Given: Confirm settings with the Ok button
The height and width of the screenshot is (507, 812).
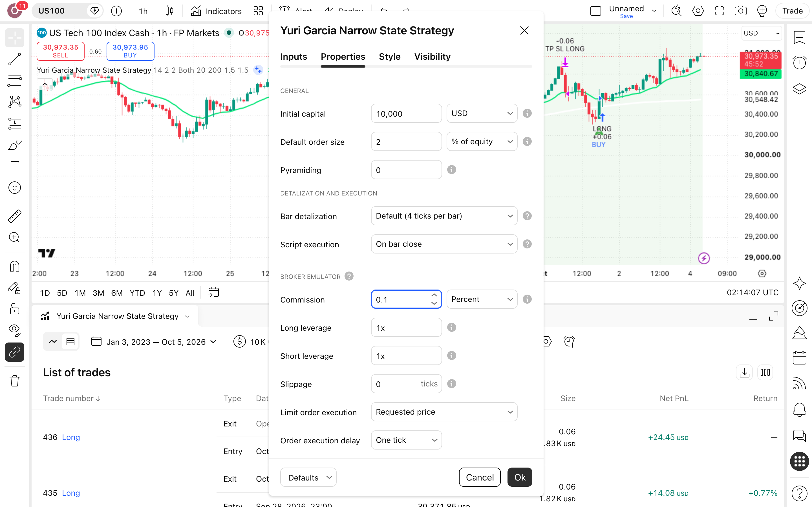Looking at the screenshot, I should point(520,477).
